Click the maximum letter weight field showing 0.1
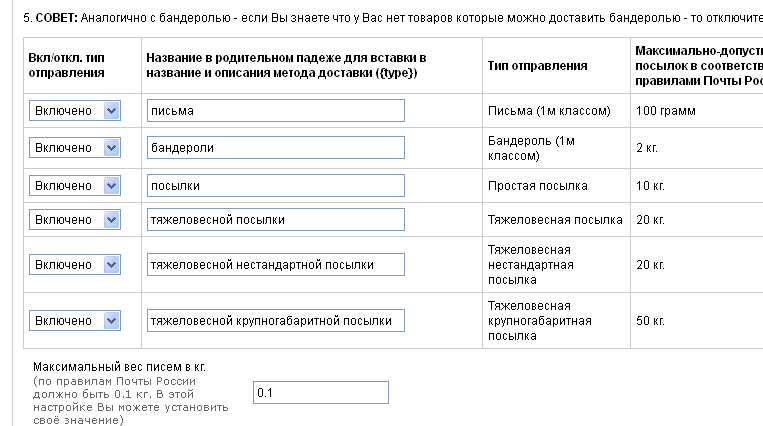The width and height of the screenshot is (763, 426). 320,394
